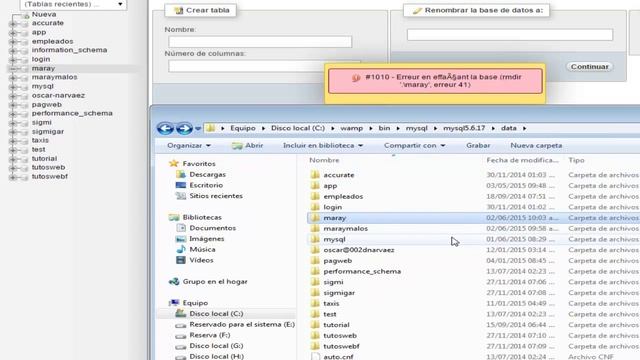Focus the rename database input field
Viewport: 640px width, 360px height.
tap(510, 35)
